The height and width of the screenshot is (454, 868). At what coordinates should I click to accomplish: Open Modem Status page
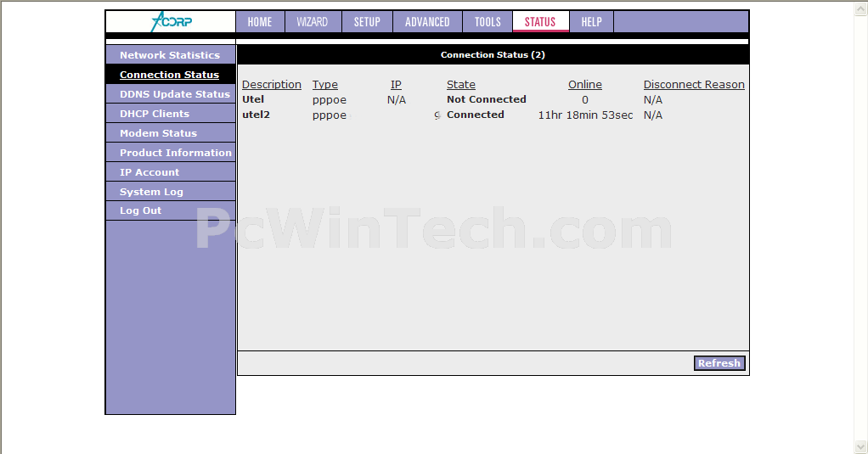pos(171,132)
